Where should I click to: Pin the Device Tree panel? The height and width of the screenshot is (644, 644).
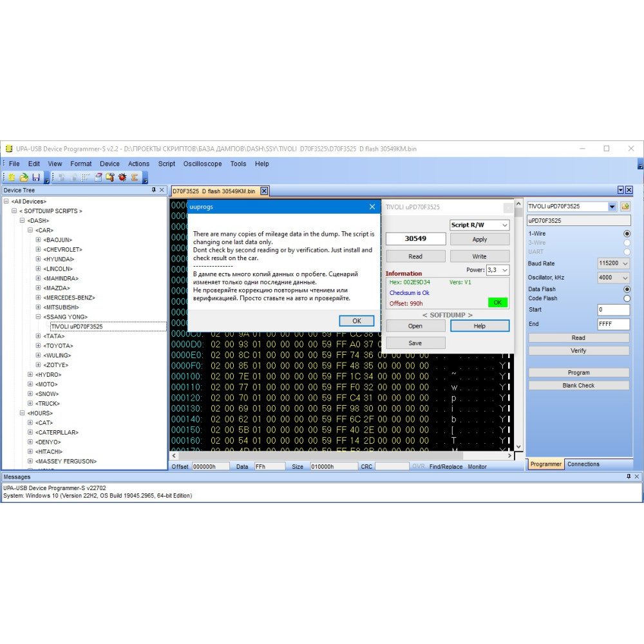tap(154, 190)
